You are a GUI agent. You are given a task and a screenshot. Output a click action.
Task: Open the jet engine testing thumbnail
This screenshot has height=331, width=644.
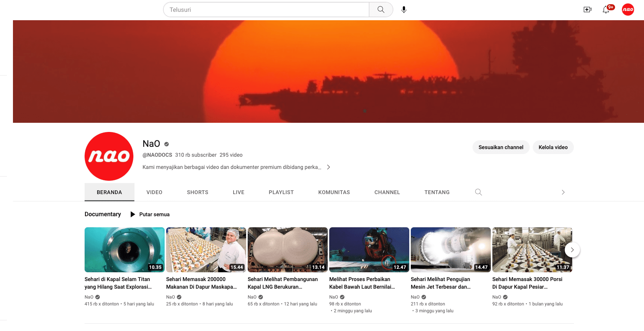point(451,250)
